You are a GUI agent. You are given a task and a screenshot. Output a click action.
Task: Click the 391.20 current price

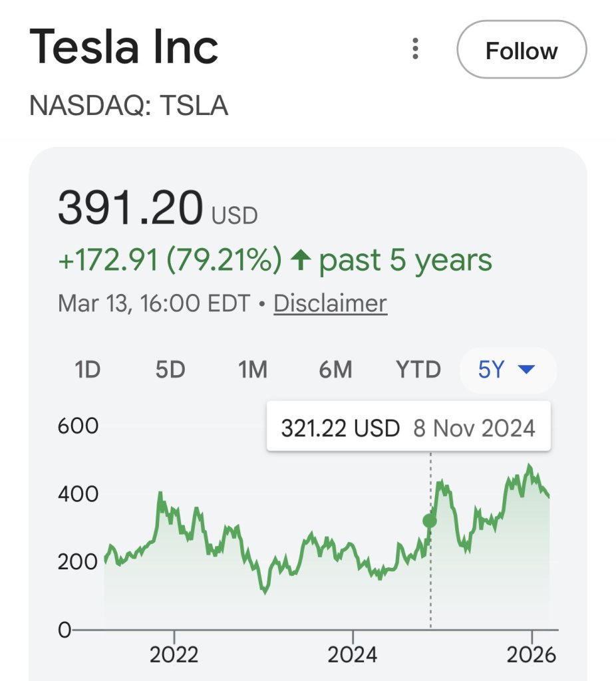[x=130, y=207]
